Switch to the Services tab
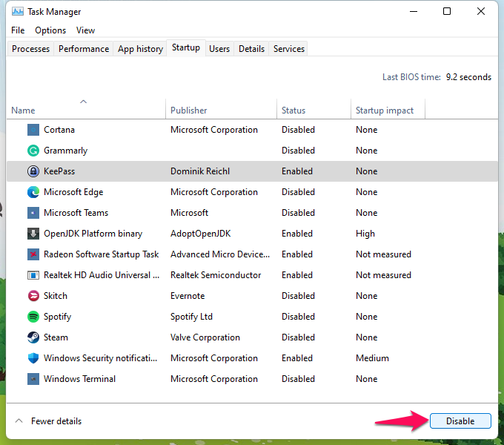 point(288,49)
